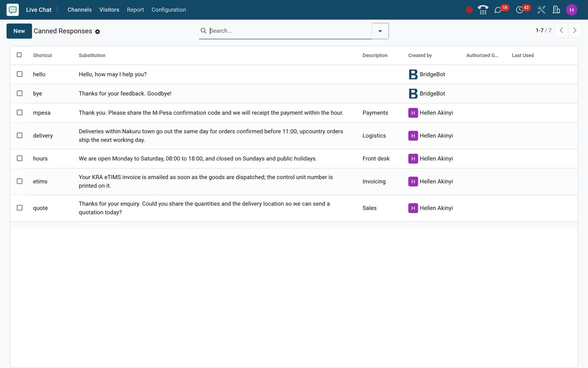Image resolution: width=588 pixels, height=368 pixels.
Task: Select the etims row checkbox
Action: 19,181
